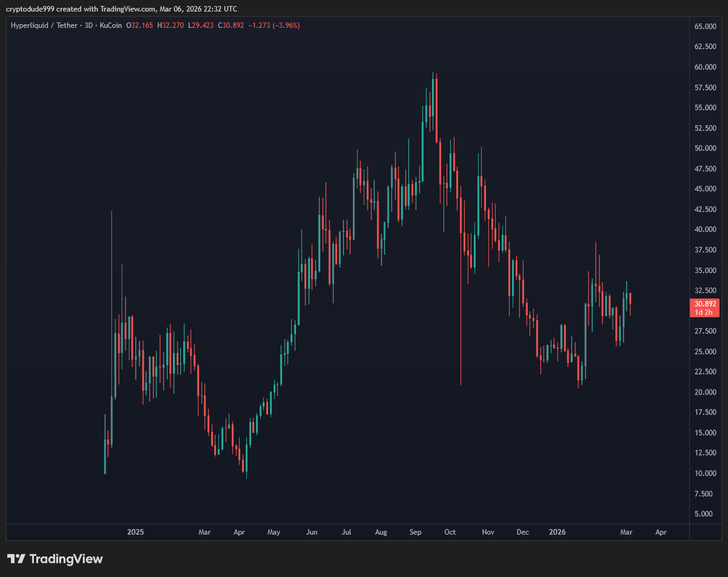
Task: Click the 10.000 price axis label
Action: (x=706, y=473)
